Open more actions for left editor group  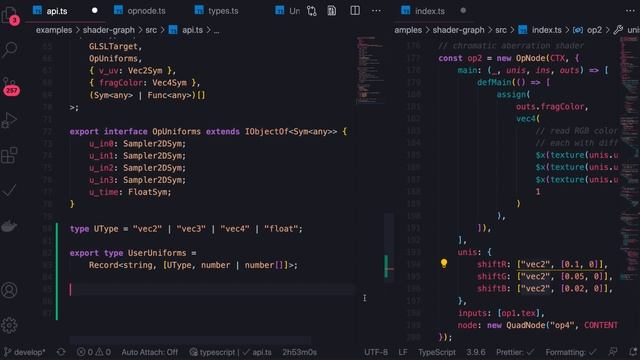tap(376, 11)
